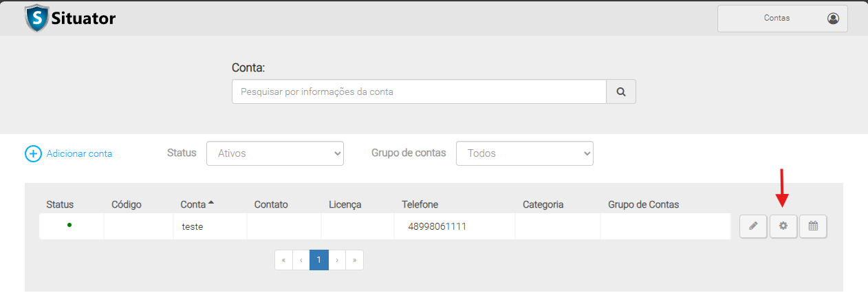
Task: Click the user profile avatar icon
Action: point(833,19)
